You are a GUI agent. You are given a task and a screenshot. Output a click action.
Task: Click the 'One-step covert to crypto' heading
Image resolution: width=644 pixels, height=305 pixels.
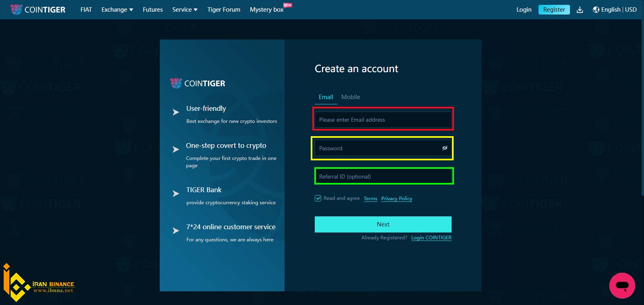[x=226, y=145]
